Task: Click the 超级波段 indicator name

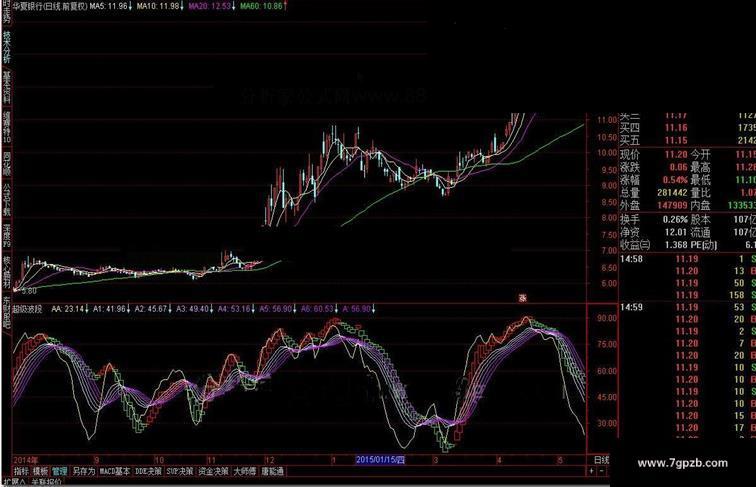Action: pos(27,309)
